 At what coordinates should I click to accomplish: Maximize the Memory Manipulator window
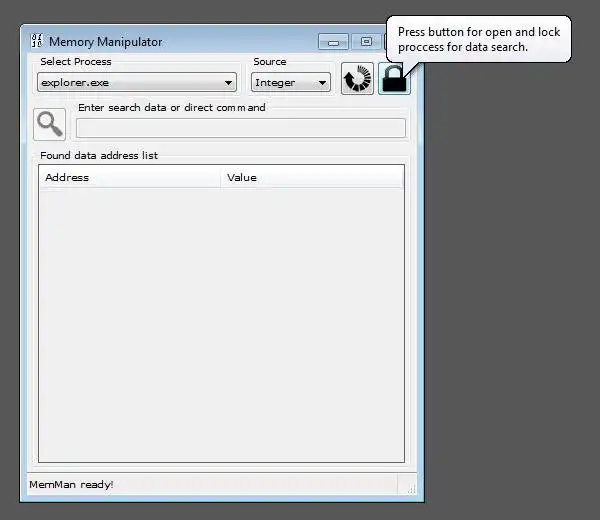click(x=366, y=41)
